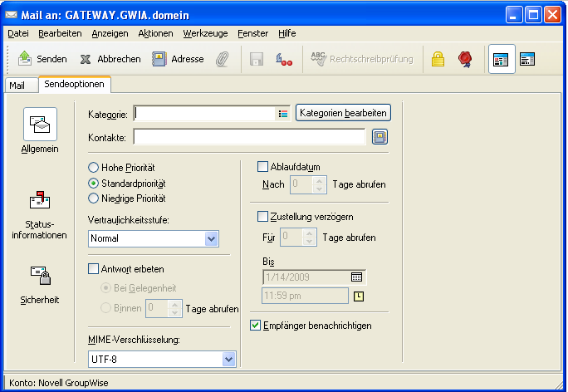This screenshot has width=568, height=392.
Task: Switch to the Mail tab
Action: coord(22,86)
